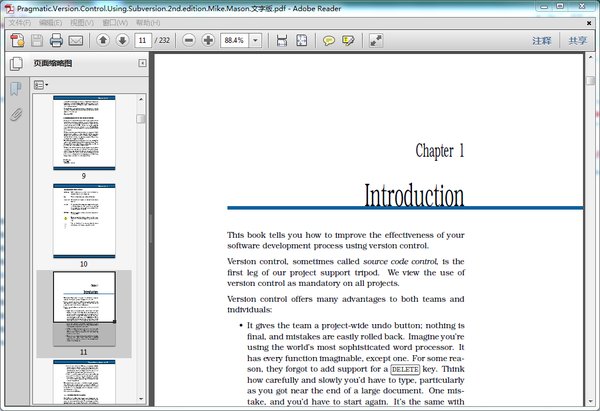Click the 'Chapter 1' heading text
The height and width of the screenshot is (411, 600).
440,150
